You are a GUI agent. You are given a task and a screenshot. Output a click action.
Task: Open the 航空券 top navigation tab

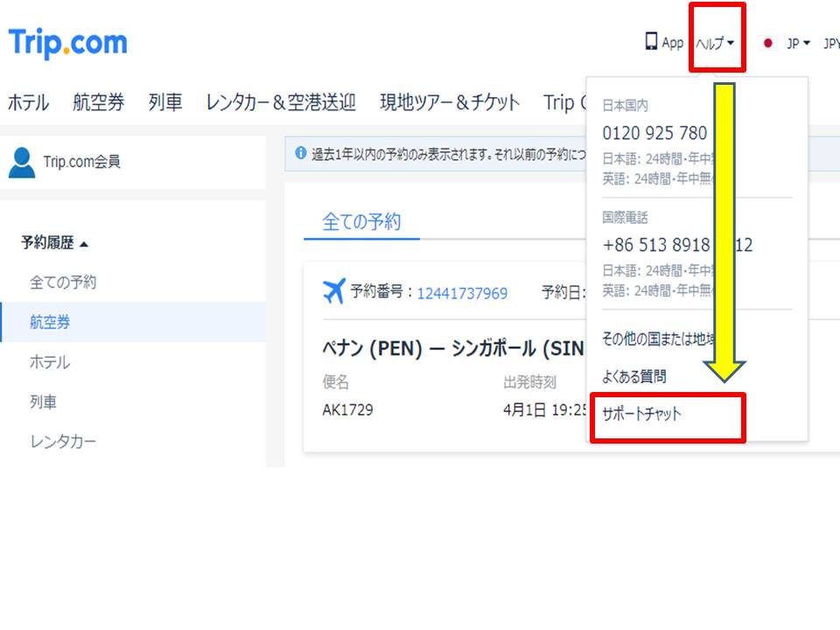coord(99,101)
